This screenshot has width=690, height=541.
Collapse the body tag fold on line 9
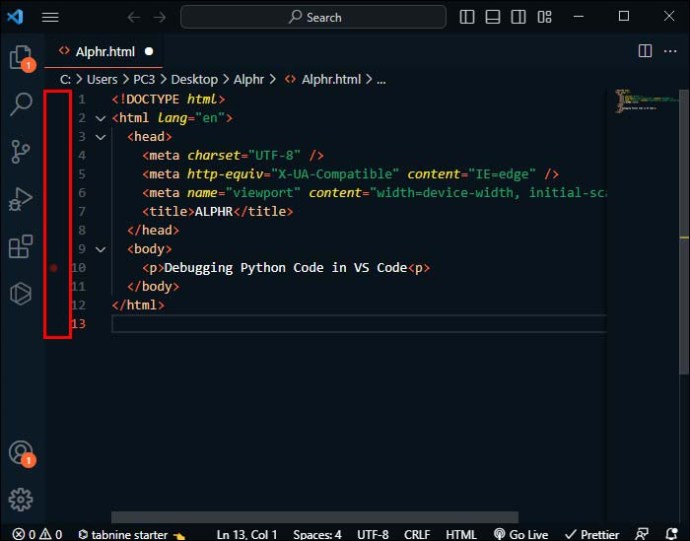point(101,249)
